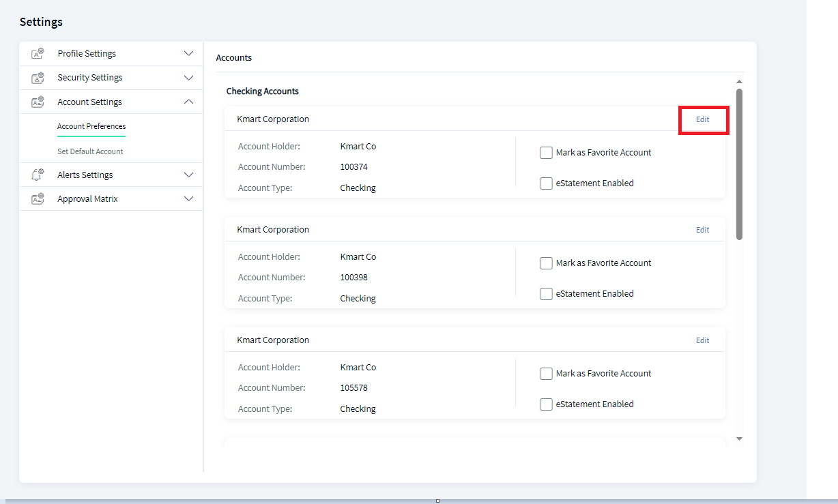Expand the Profile Settings chevron
Viewport: 838px width, 504px height.
coord(189,54)
